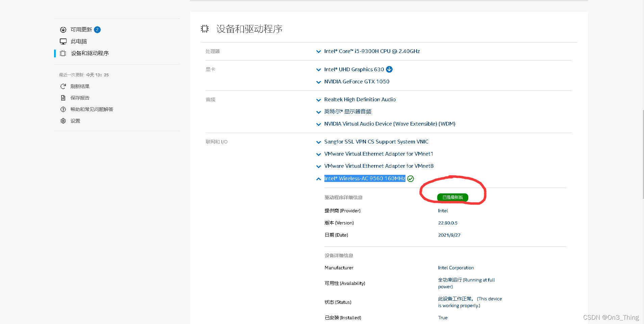This screenshot has height=324, width=644.
Task: Click the highlighted Intel Wireless-AC 9560 160MHz entry
Action: (365, 178)
